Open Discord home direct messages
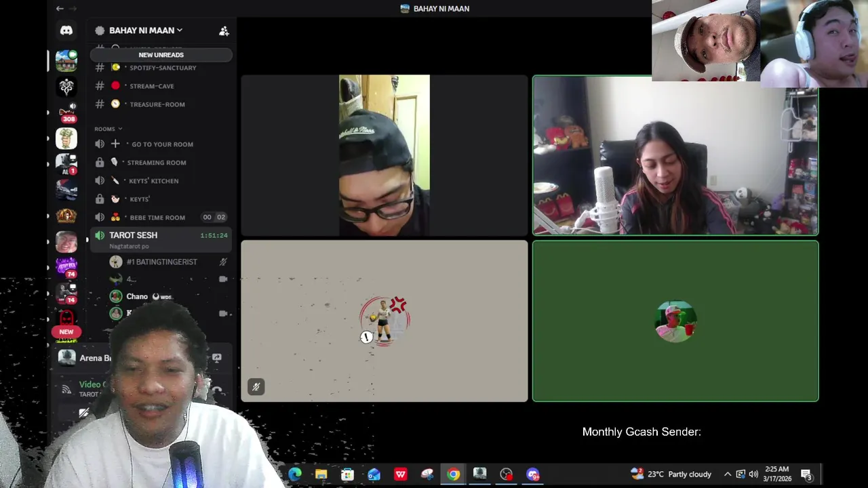 coord(66,30)
